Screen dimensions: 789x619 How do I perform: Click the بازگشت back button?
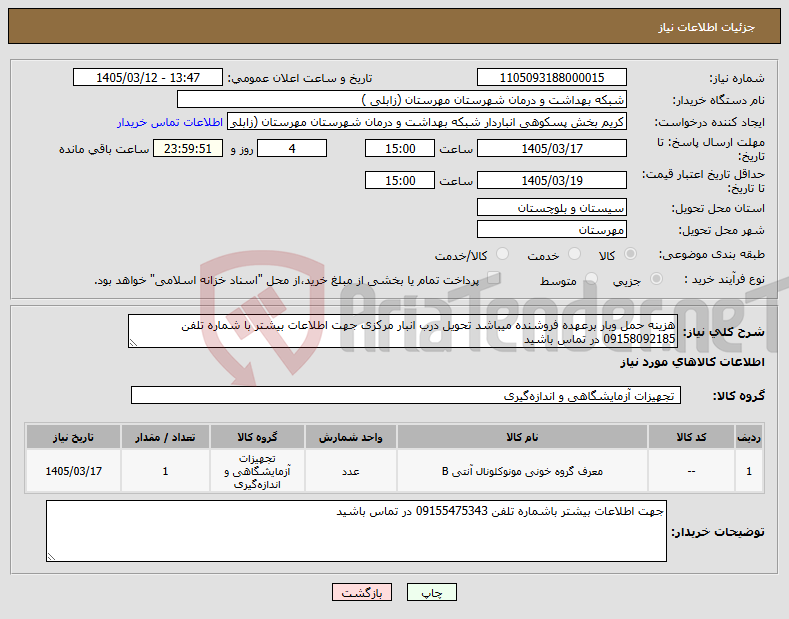[x=362, y=593]
